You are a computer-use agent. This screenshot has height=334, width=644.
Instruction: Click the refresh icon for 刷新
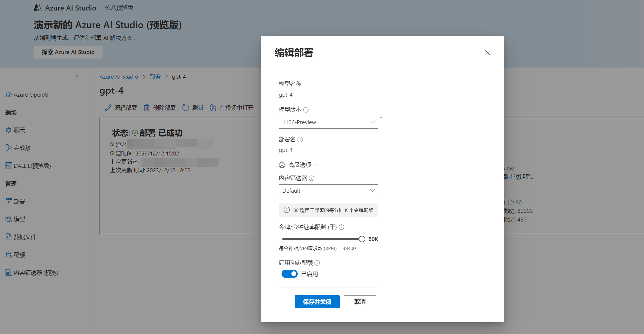click(186, 108)
